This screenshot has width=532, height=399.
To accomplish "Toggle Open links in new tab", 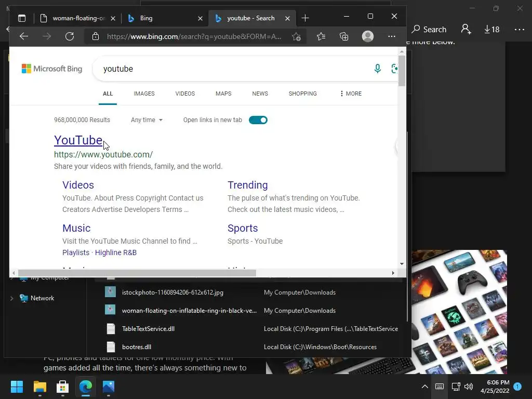I will tap(258, 120).
